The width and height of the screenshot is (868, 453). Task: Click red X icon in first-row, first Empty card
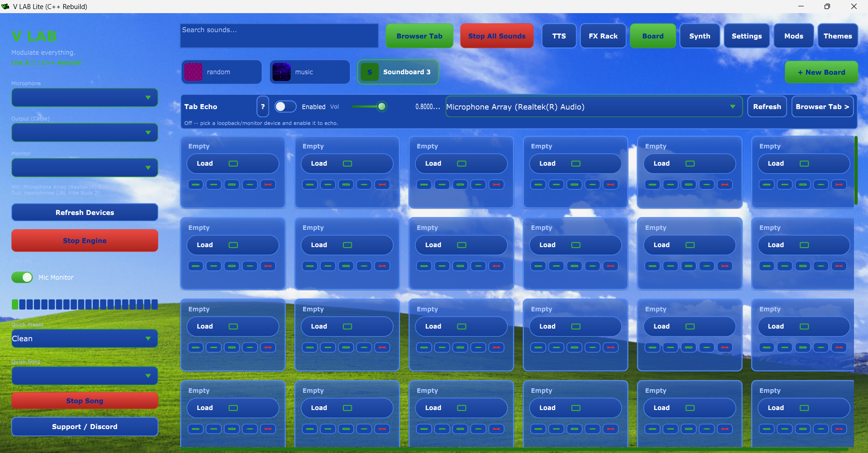(x=268, y=185)
